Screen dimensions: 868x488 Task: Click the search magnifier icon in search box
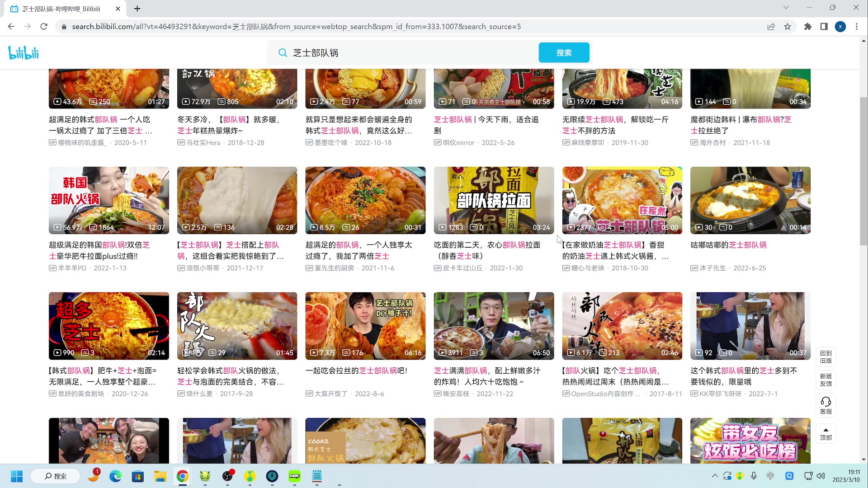pyautogui.click(x=283, y=53)
